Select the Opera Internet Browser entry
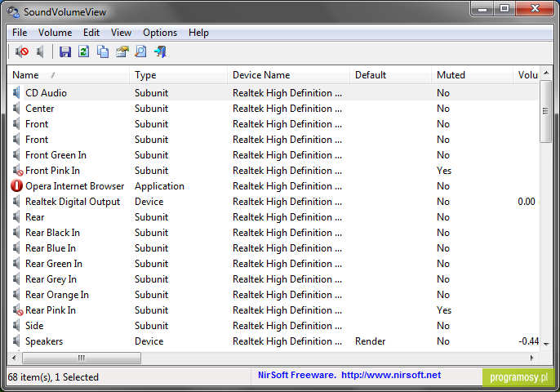The height and width of the screenshot is (392, 560). coord(74,186)
